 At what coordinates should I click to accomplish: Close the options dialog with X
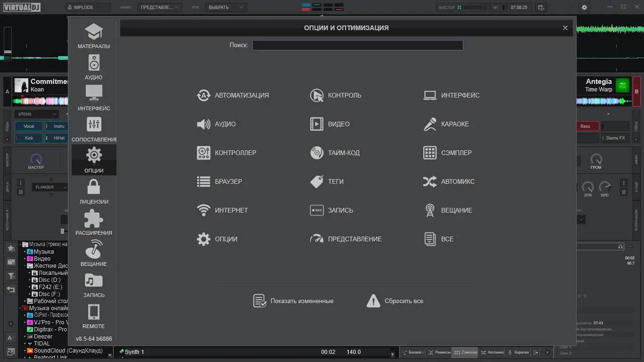[565, 28]
